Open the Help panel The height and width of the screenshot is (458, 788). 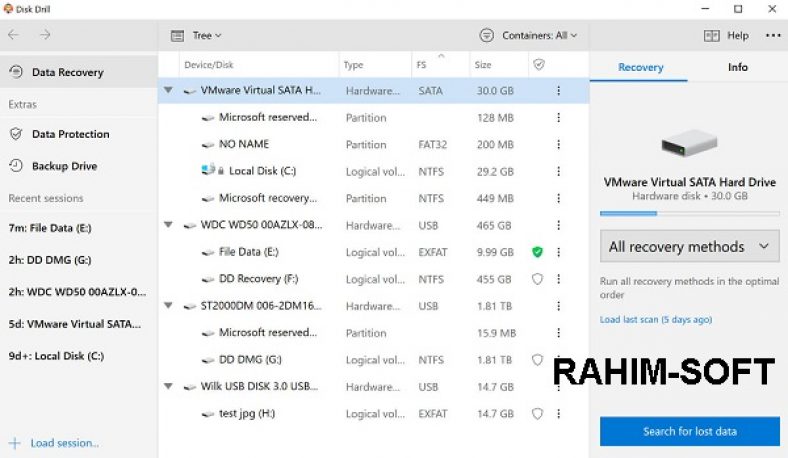tap(726, 36)
